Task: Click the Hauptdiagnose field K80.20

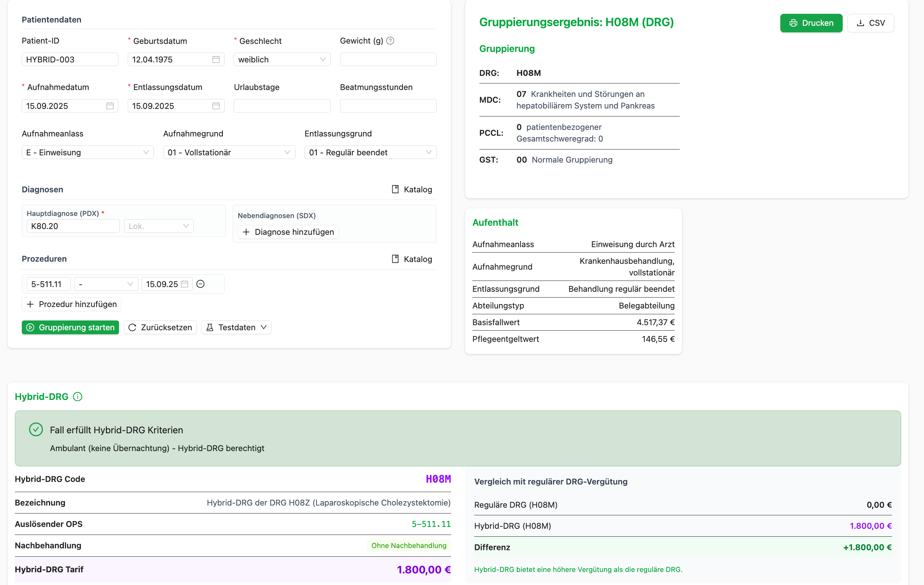Action: click(73, 226)
